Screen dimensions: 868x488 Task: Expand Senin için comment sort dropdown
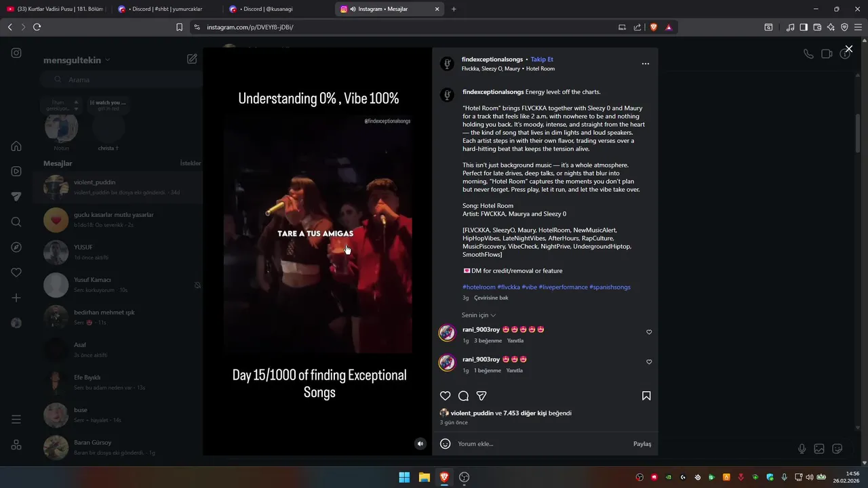(x=479, y=315)
